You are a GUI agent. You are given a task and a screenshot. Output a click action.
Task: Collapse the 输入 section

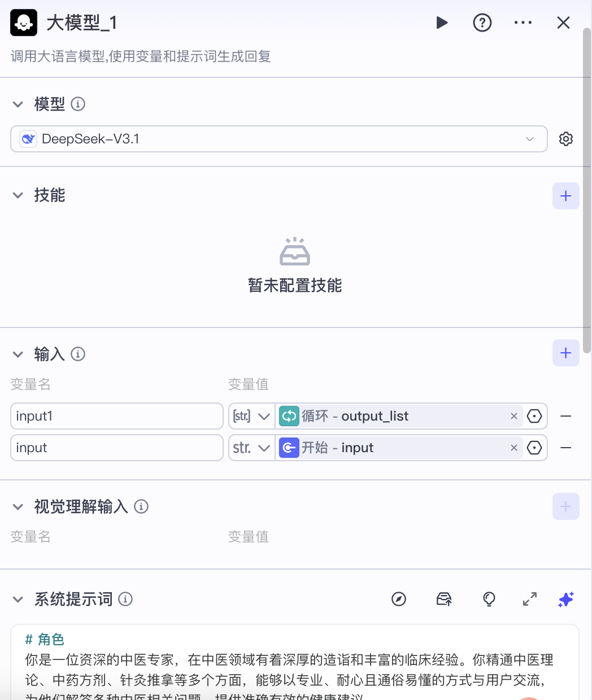18,355
